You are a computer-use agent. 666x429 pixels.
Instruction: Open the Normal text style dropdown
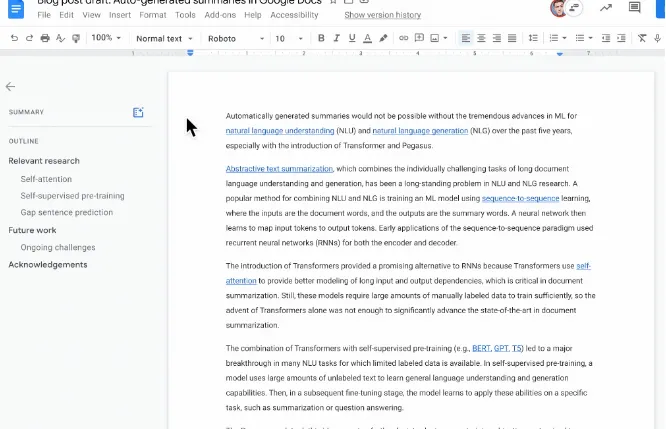point(163,38)
